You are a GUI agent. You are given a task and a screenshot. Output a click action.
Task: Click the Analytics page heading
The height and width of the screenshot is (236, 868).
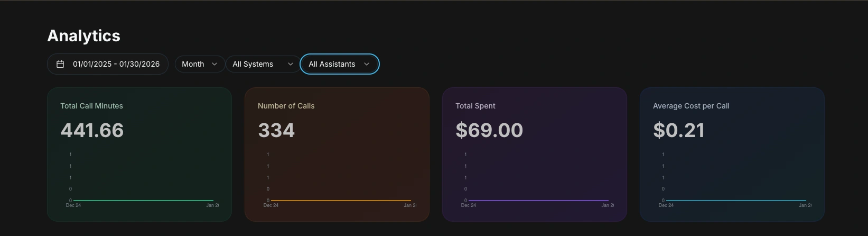(x=84, y=35)
